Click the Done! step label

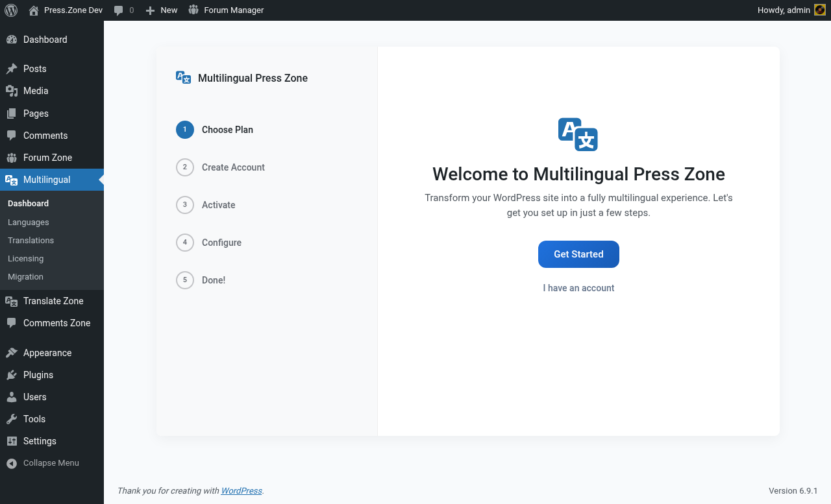click(214, 280)
